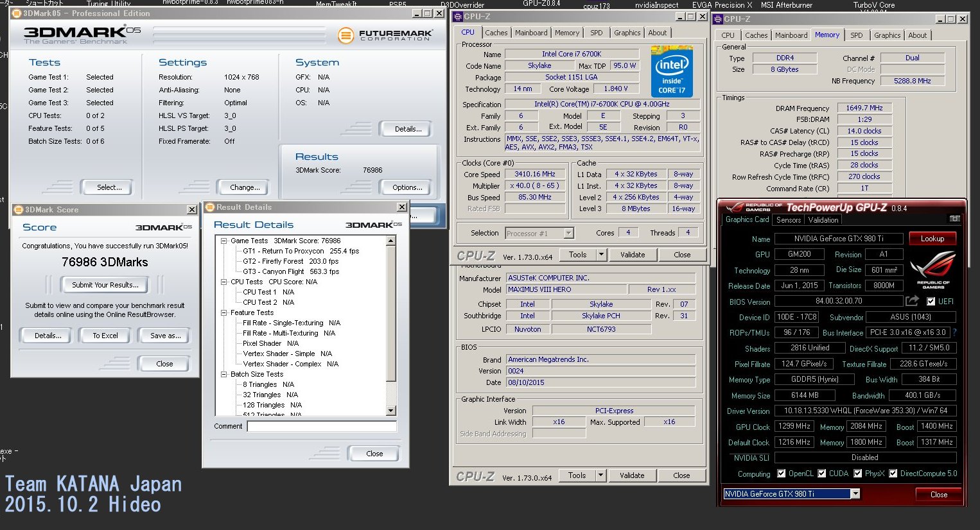Collapse the CPU Tests tree node
Viewport: 980px width, 530px height.
pyautogui.click(x=224, y=282)
